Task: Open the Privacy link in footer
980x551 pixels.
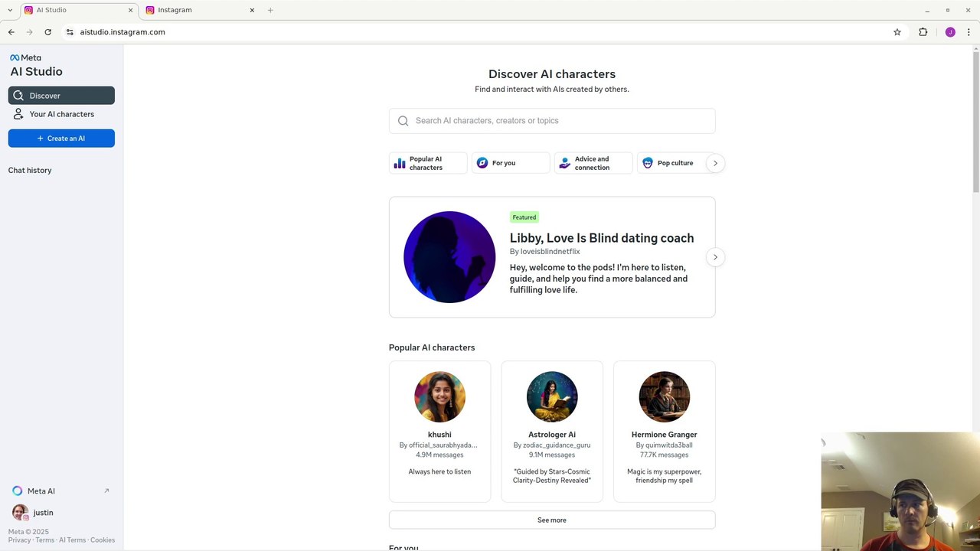Action: 20,540
